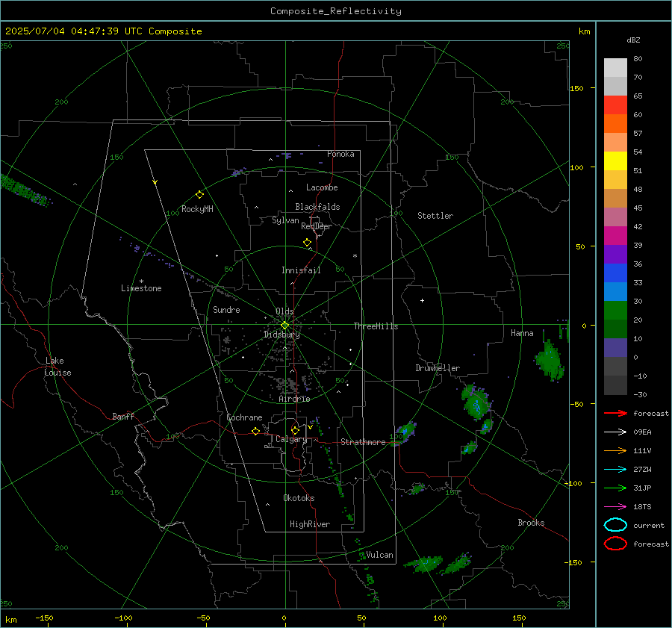This screenshot has height=628, width=672.
Task: Click the Composite_Reflectivity title
Action: pyautogui.click(x=336, y=11)
